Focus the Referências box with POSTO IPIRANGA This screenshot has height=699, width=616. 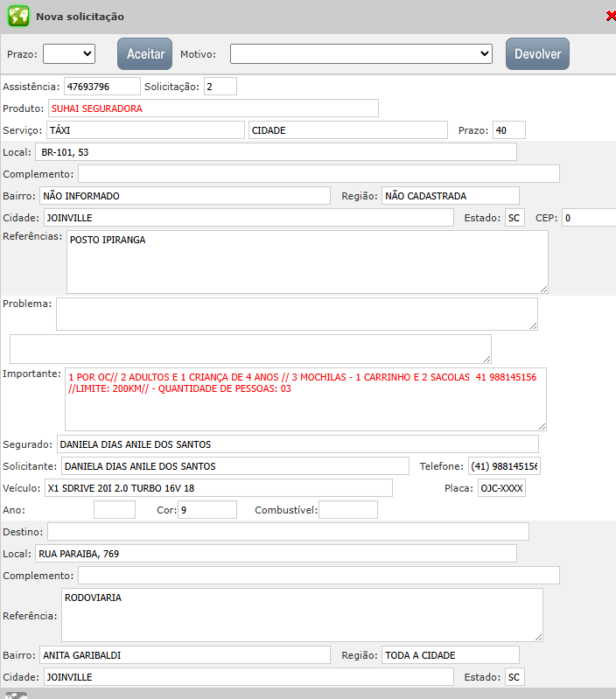(306, 262)
